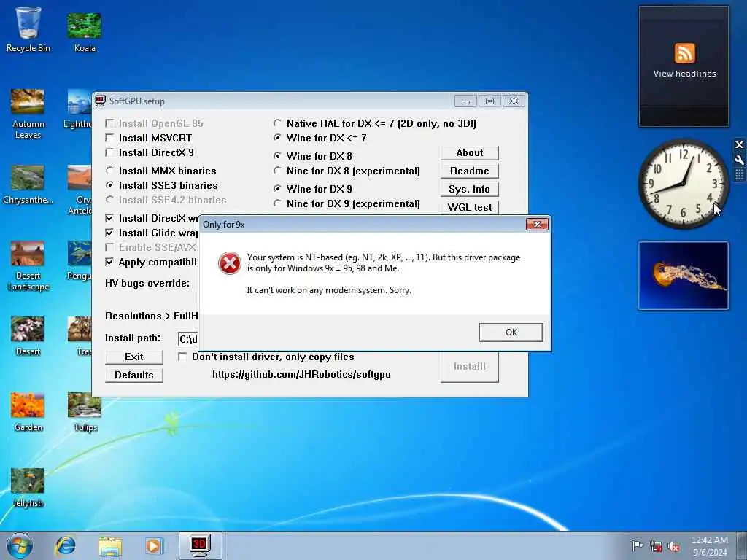
Task: Open Action Center flag tray icon
Action: (637, 545)
